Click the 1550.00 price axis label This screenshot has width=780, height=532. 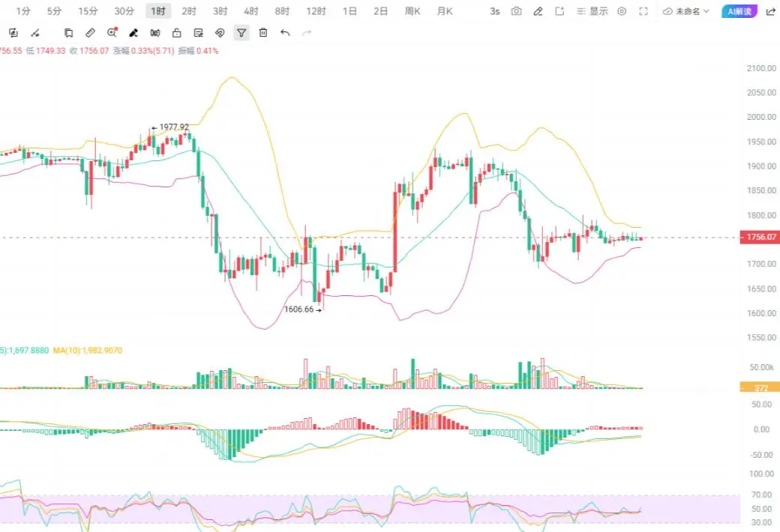(x=761, y=337)
